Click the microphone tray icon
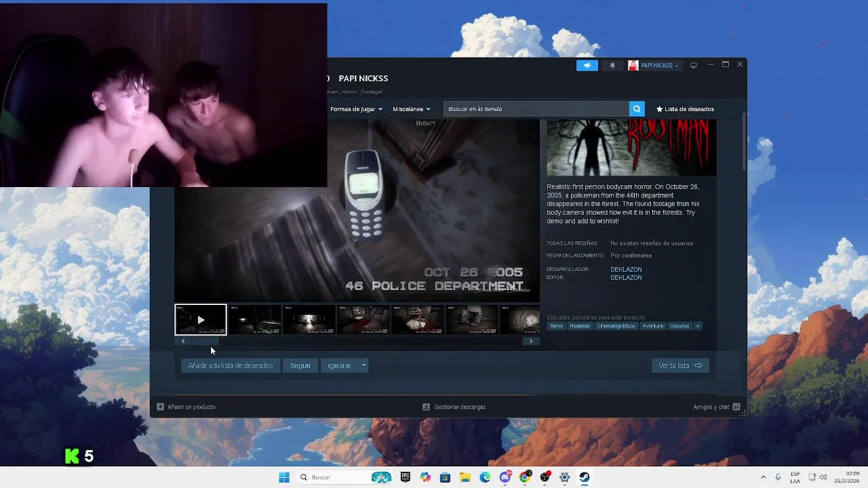The image size is (868, 488). coord(778,477)
